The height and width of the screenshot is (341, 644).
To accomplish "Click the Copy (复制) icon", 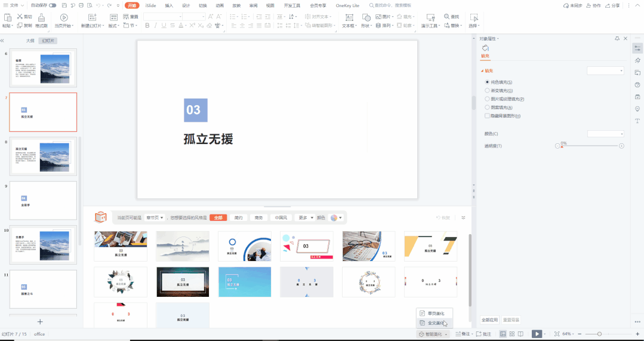I will pyautogui.click(x=19, y=26).
